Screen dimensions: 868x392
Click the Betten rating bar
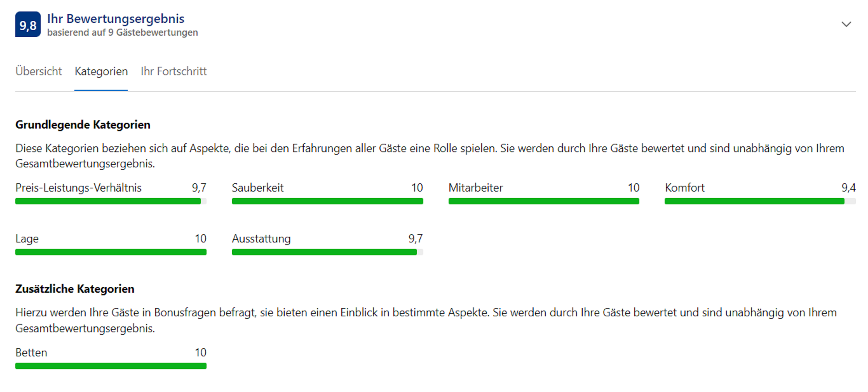111,366
